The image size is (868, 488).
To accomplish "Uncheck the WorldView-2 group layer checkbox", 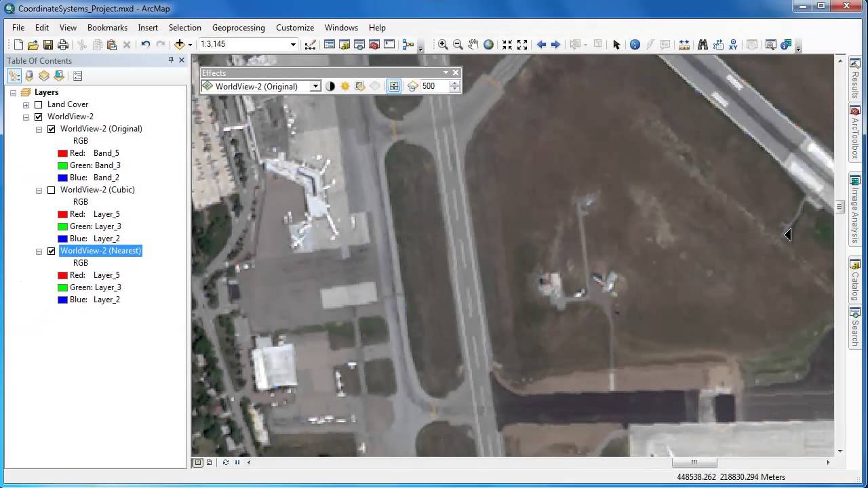I will 39,117.
